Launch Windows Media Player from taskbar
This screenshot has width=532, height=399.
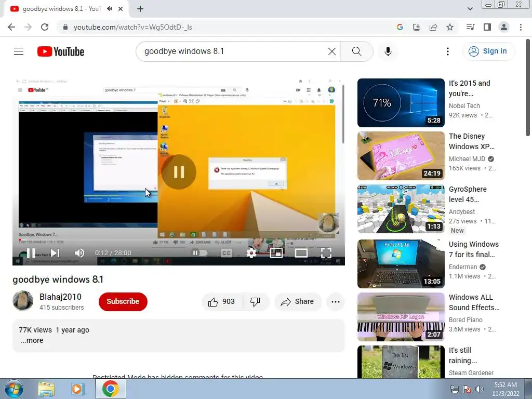click(x=78, y=389)
